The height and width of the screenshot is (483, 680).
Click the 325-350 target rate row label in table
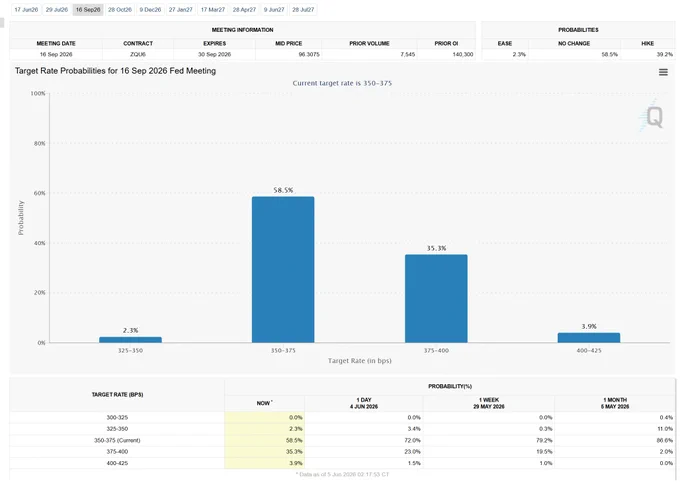pyautogui.click(x=117, y=429)
